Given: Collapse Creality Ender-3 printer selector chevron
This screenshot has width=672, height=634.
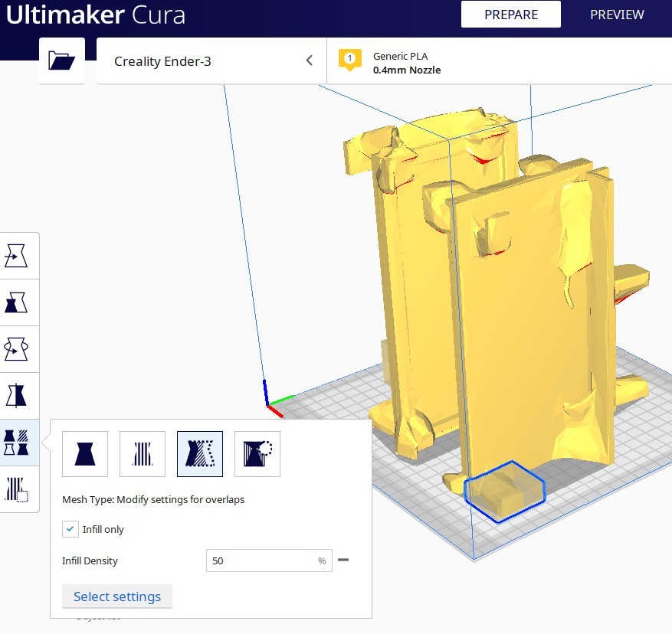Looking at the screenshot, I should [310, 60].
